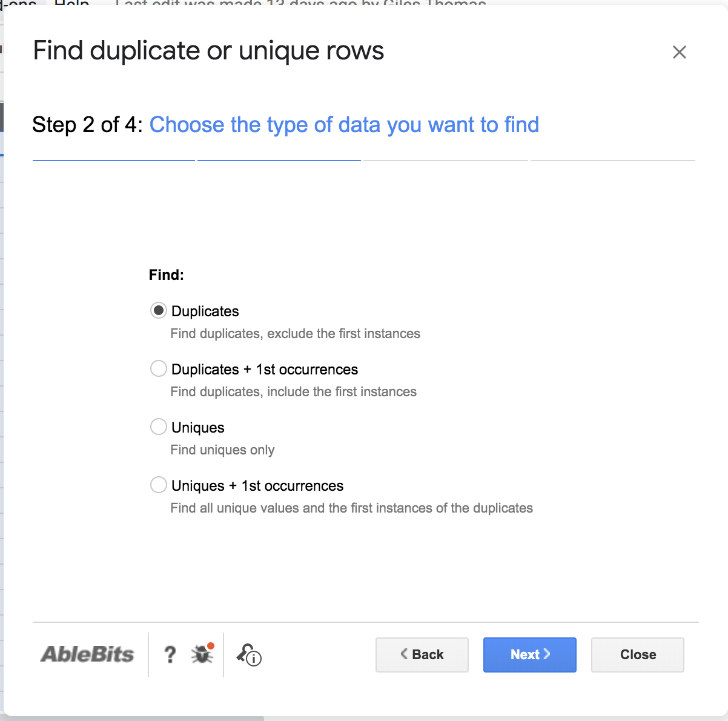Image resolution: width=728 pixels, height=721 pixels.
Task: Click the third step progress bar segment
Action: [445, 161]
